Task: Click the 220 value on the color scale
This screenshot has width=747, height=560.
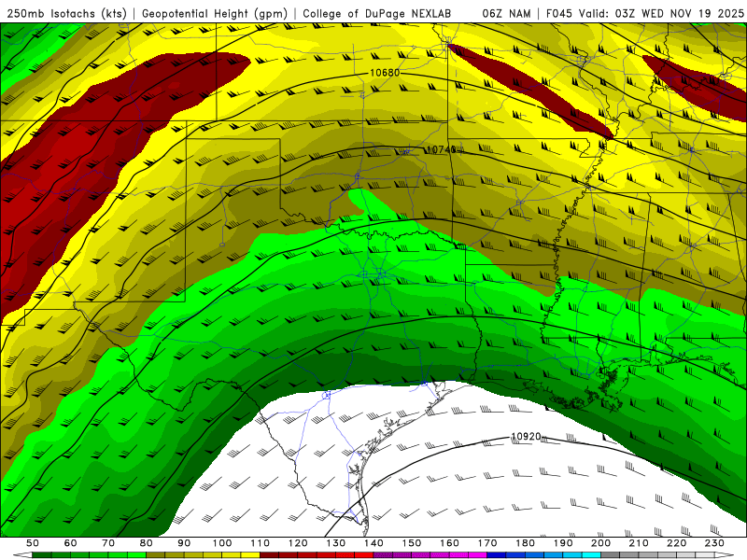Action: pyautogui.click(x=676, y=543)
